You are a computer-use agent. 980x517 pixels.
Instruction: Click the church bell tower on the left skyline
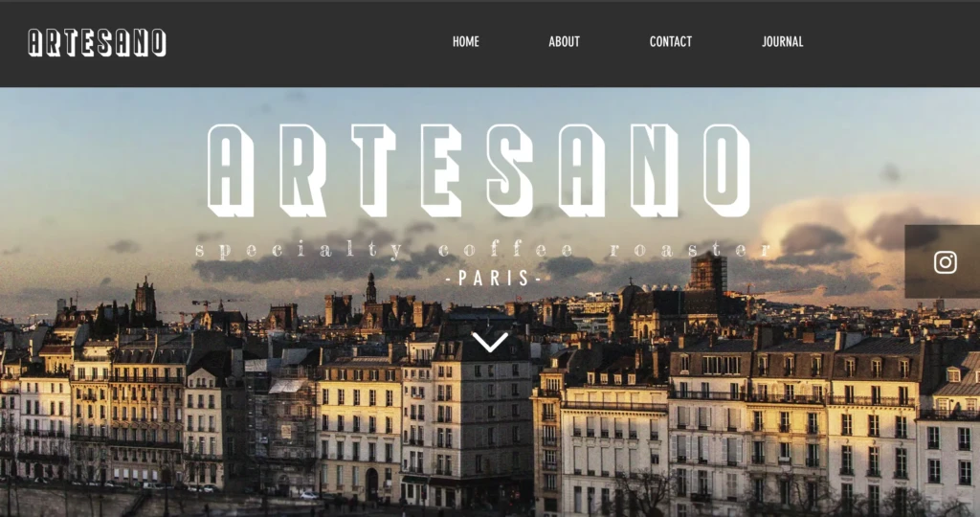pyautogui.click(x=145, y=298)
